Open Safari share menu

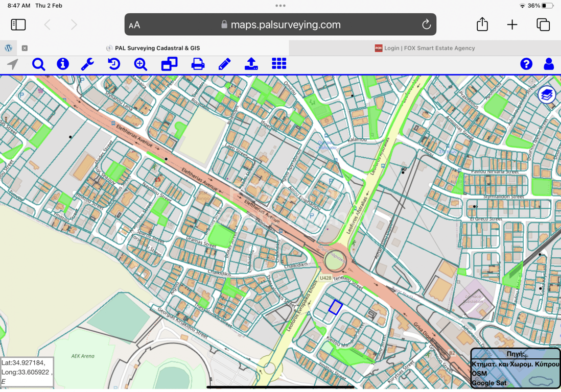[x=482, y=24]
